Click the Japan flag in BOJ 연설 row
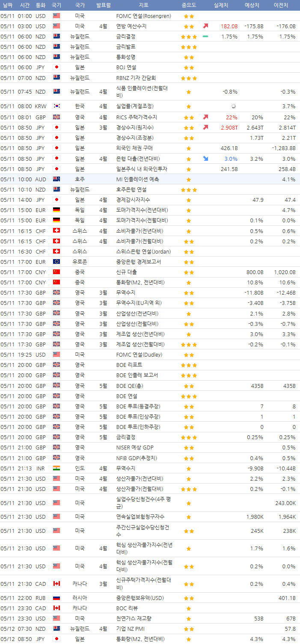 pos(56,67)
